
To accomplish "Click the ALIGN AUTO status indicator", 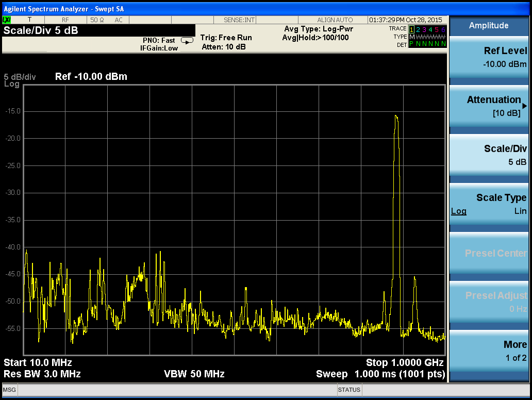I will 335,20.
